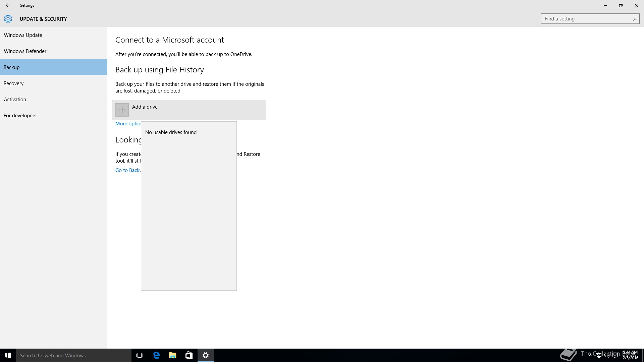Open the Activation settings page

click(x=54, y=99)
